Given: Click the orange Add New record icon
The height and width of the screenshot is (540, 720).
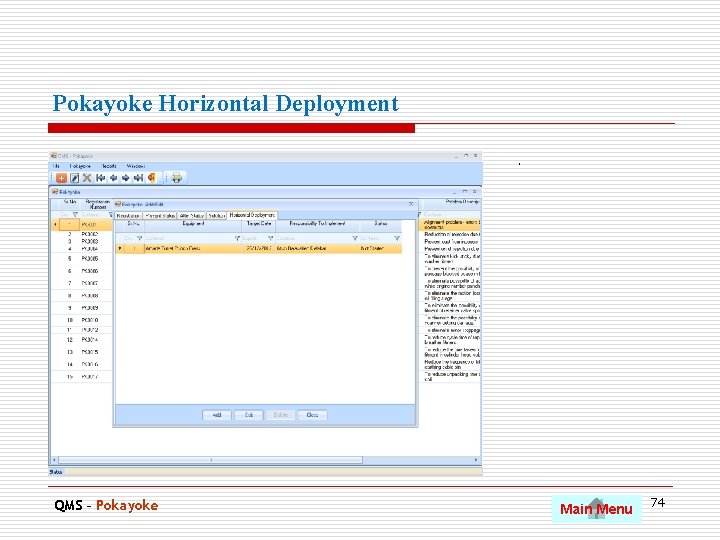Looking at the screenshot, I should pos(61,178).
